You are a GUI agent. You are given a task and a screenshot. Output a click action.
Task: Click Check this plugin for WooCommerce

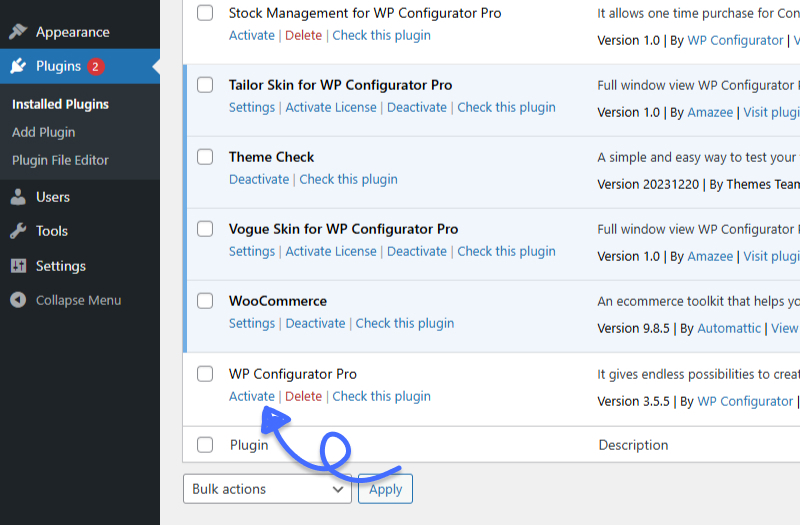point(405,323)
